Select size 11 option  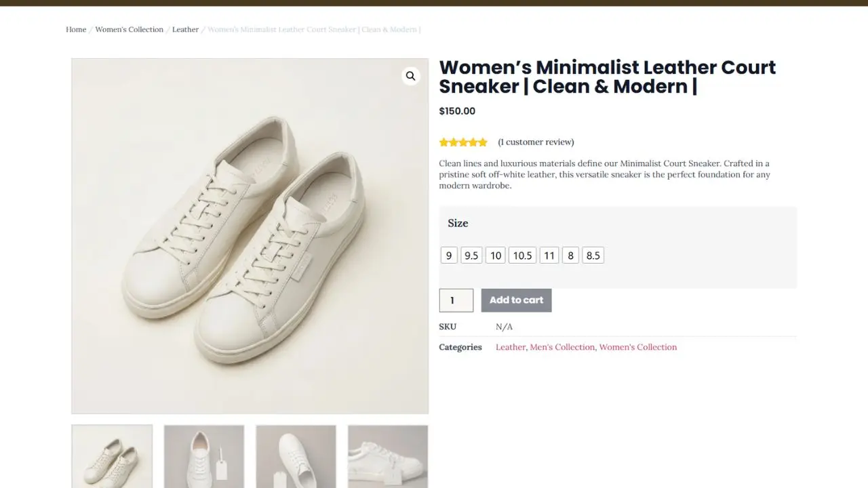[549, 256]
